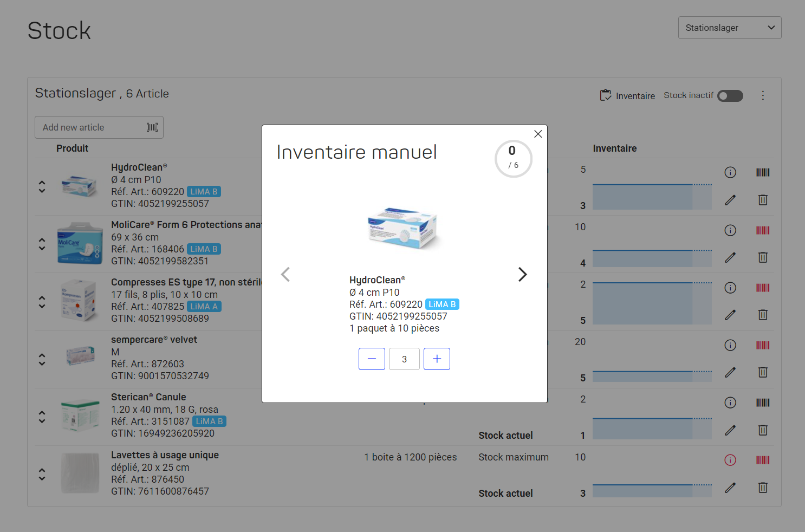805x532 pixels.
Task: Edit the sempercare velvet article
Action: tap(730, 372)
